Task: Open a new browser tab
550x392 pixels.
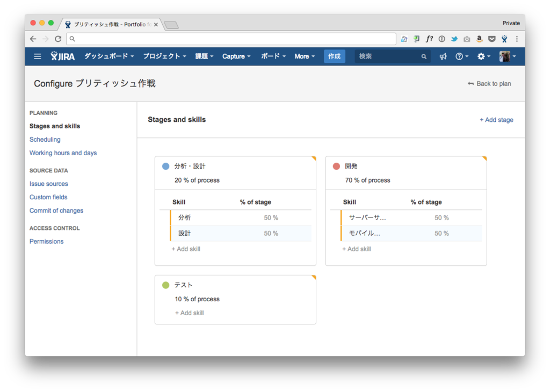Action: [x=171, y=25]
